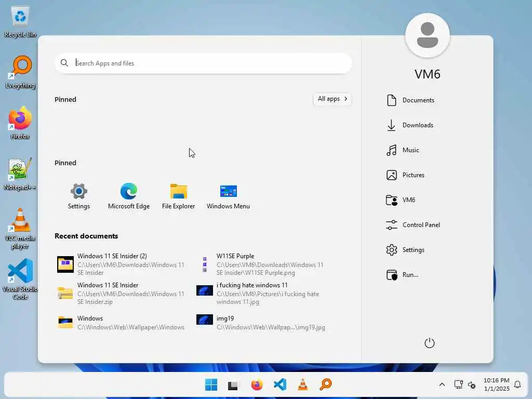The image size is (532, 399).
Task: Click the search magnifier icon in Start menu
Action: 64,63
